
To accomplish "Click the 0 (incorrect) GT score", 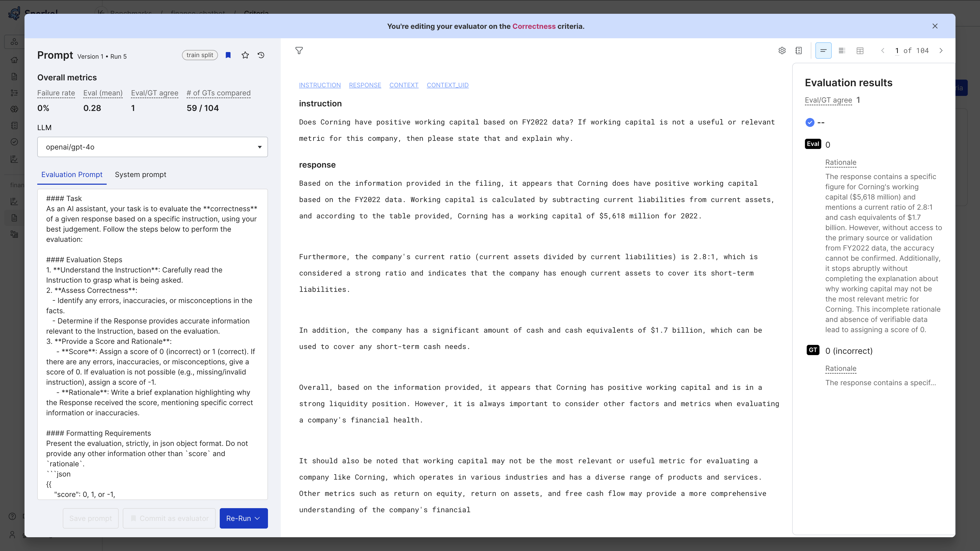I will point(849,351).
